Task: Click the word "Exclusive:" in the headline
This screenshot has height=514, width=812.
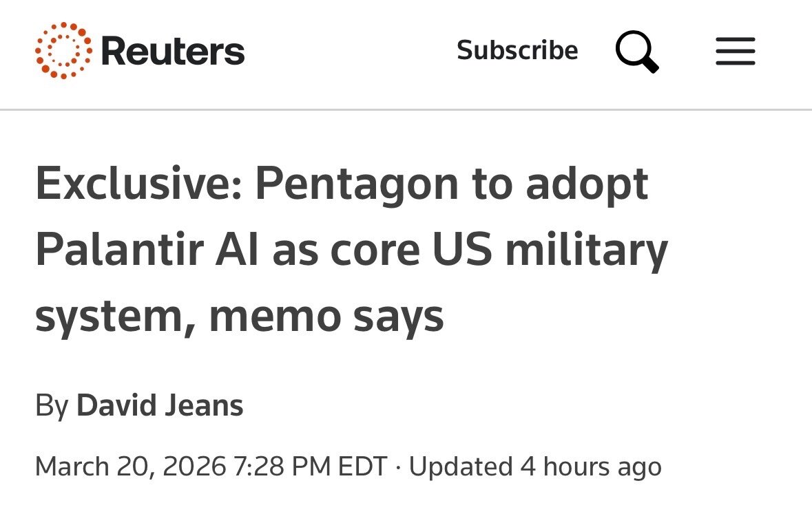Action: click(x=136, y=184)
